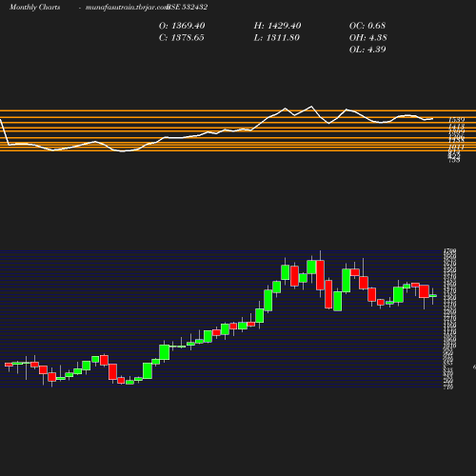Click the "OL: 4.39" reading

367,50
